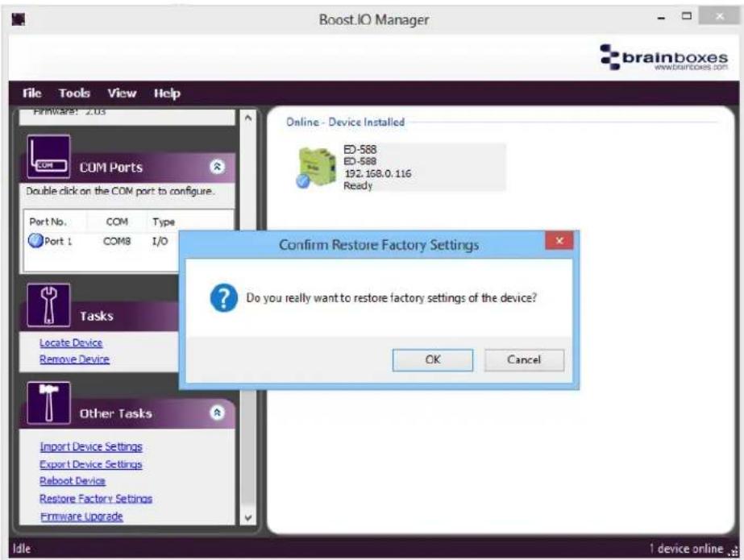
Task: Click the sidebar scroll up arrow
Action: coord(248,118)
